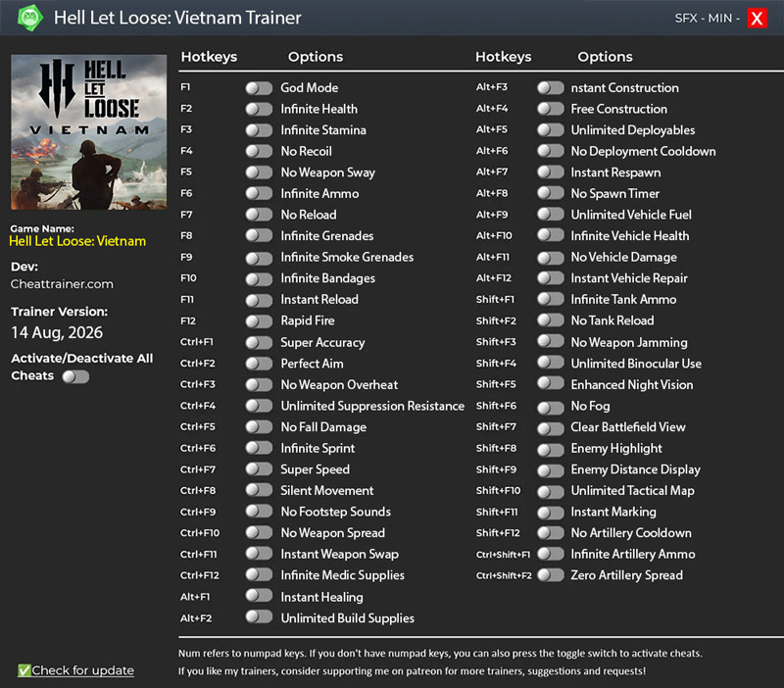Toggle Rapid Fire cheat
Image resolution: width=784 pixels, height=688 pixels.
click(259, 321)
